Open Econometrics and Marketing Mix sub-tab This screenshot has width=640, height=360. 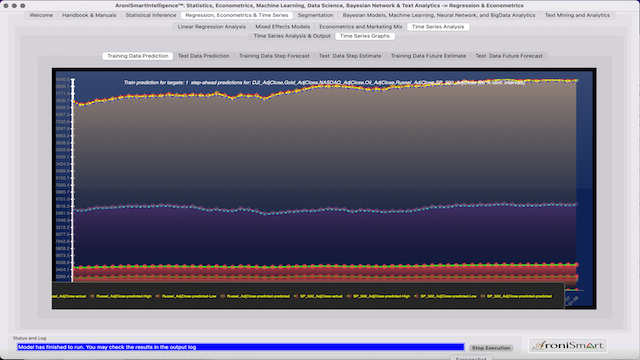(360, 27)
